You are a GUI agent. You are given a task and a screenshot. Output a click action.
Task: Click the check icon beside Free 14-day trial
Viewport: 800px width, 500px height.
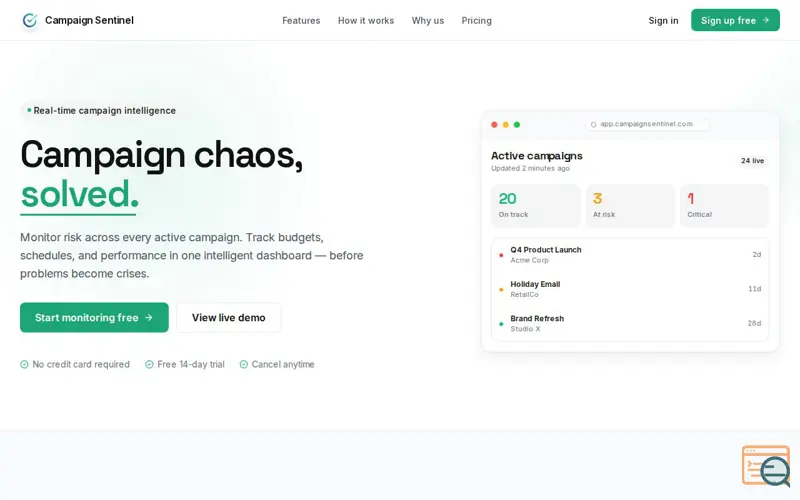click(149, 364)
